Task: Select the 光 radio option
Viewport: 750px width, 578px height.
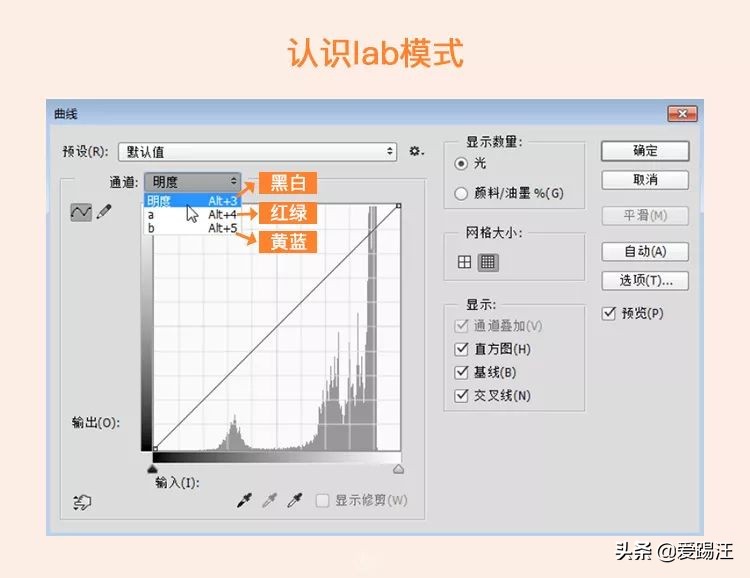Action: [461, 164]
